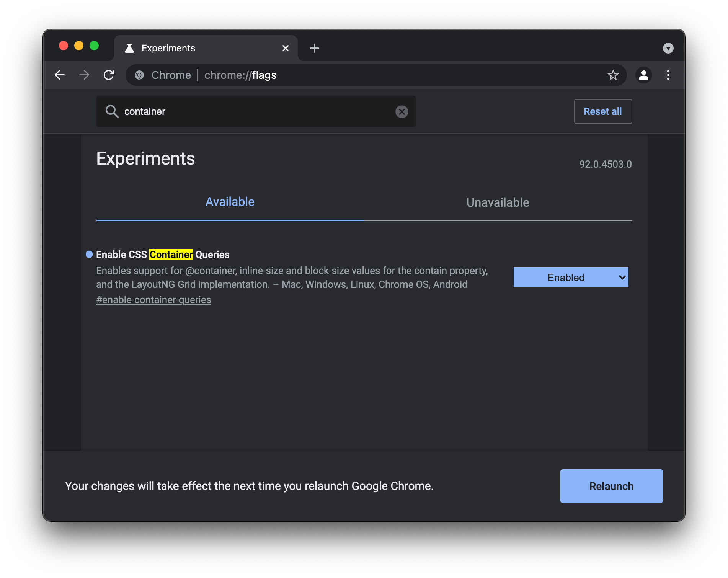Image resolution: width=728 pixels, height=578 pixels.
Task: Click the Experiments page heading
Action: point(145,158)
